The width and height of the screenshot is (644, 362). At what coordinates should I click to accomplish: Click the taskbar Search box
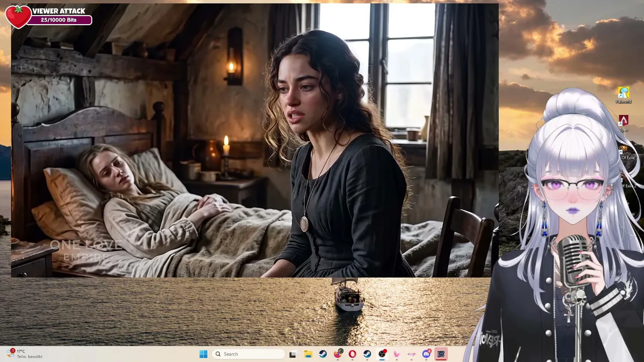tap(249, 354)
